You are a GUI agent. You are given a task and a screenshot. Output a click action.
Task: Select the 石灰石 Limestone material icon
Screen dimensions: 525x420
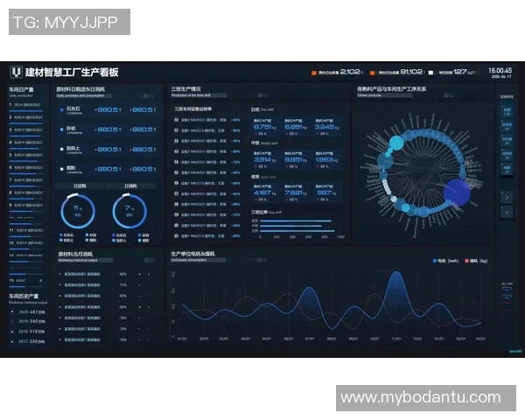[x=60, y=109]
